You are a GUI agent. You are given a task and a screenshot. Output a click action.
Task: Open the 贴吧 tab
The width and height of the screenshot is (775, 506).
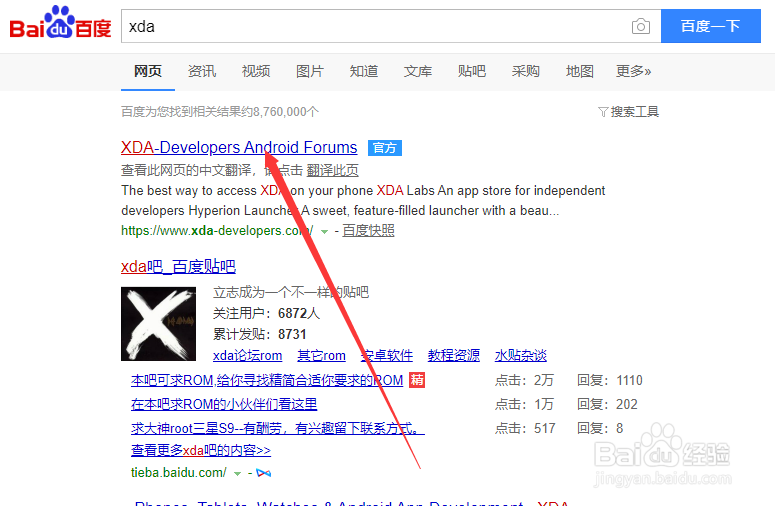pos(472,72)
